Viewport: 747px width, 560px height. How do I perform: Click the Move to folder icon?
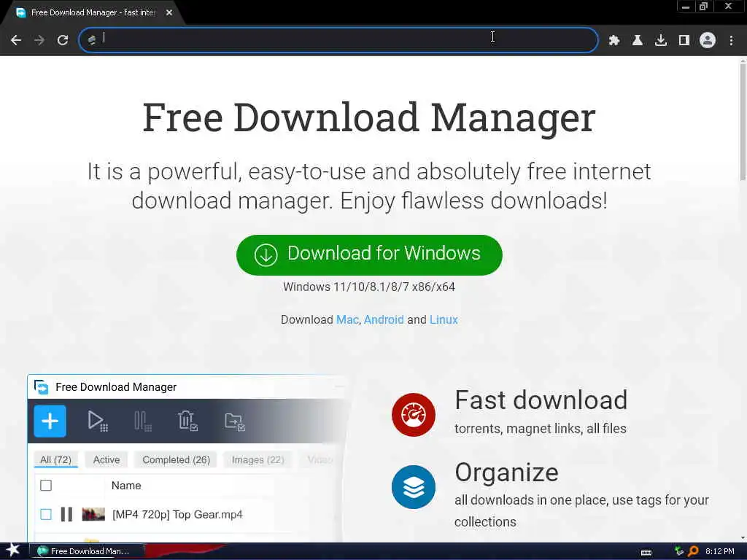click(x=234, y=421)
